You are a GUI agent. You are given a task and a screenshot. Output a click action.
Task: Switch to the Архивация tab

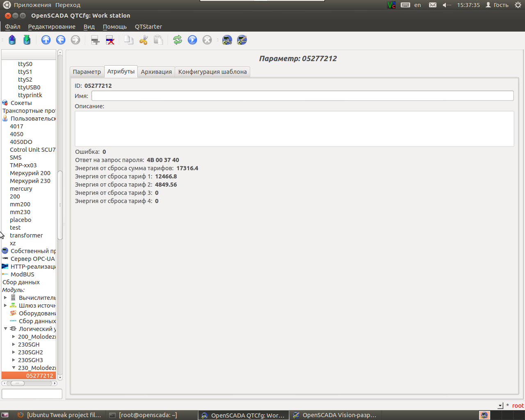(156, 72)
